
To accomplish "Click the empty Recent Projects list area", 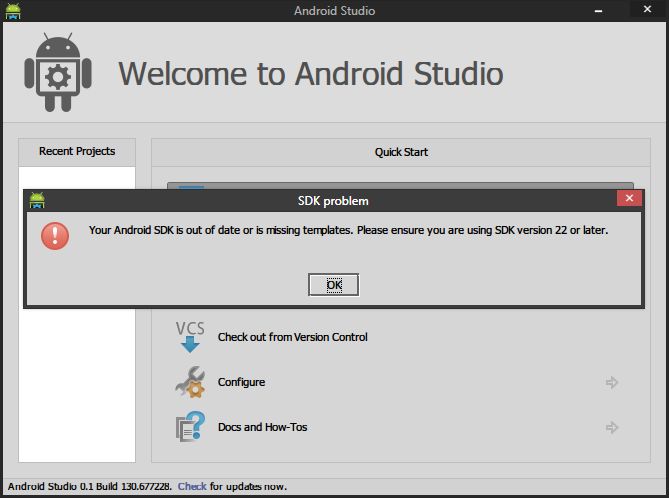I will point(77,384).
